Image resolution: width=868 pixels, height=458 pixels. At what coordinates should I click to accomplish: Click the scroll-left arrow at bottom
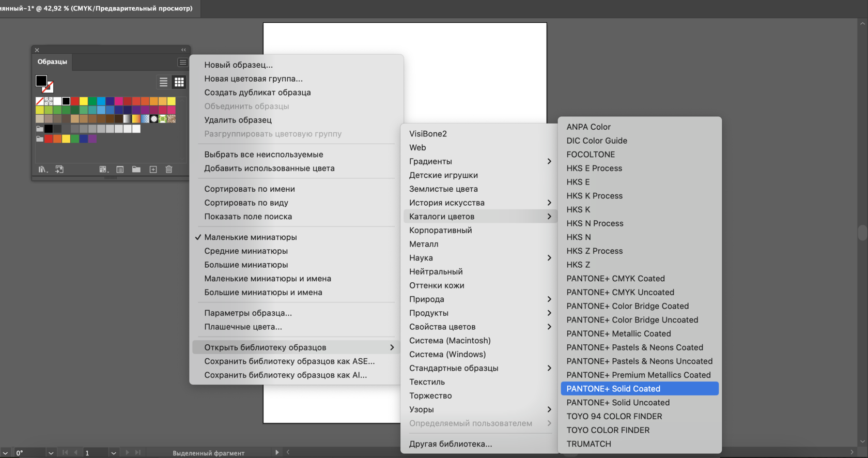[288, 452]
